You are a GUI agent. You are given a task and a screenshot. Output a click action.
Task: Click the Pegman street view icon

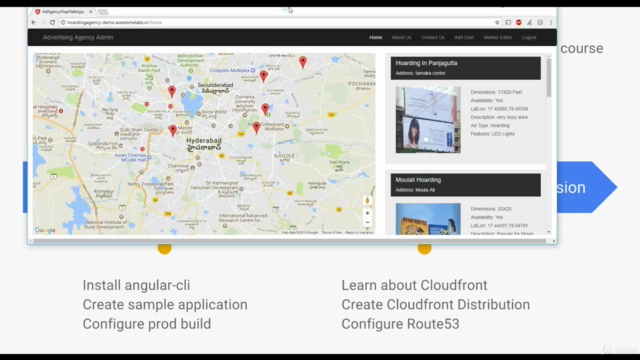tap(367, 200)
